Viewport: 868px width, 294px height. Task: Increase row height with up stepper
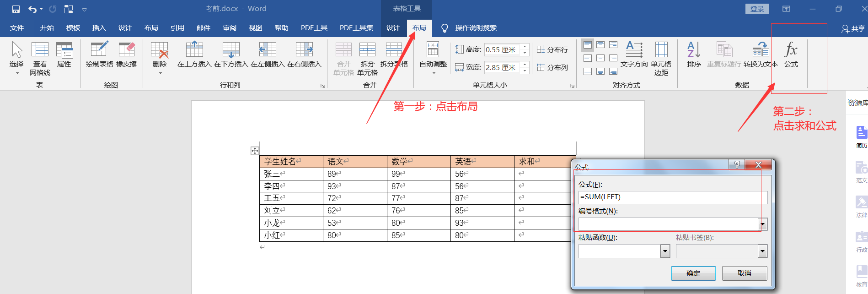coord(525,47)
